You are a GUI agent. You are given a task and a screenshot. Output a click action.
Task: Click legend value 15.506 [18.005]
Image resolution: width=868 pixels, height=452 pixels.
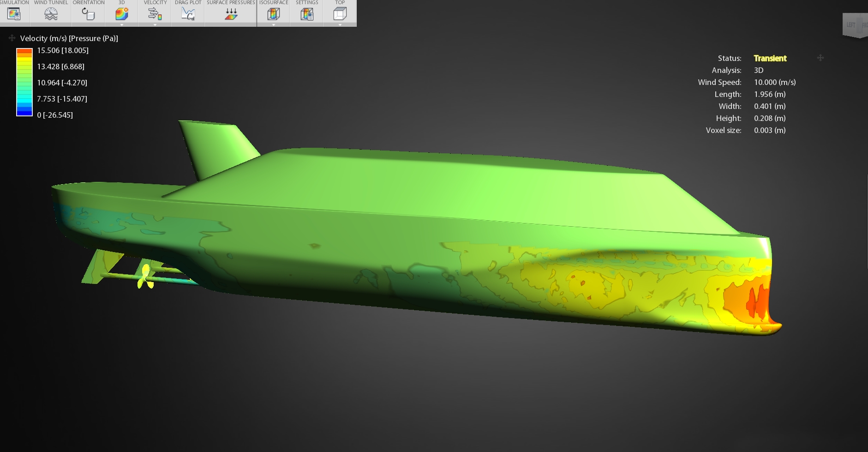tap(63, 50)
